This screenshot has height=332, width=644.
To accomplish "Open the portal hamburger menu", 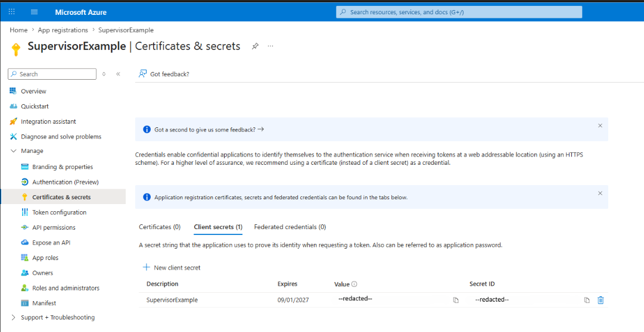I will click(35, 12).
